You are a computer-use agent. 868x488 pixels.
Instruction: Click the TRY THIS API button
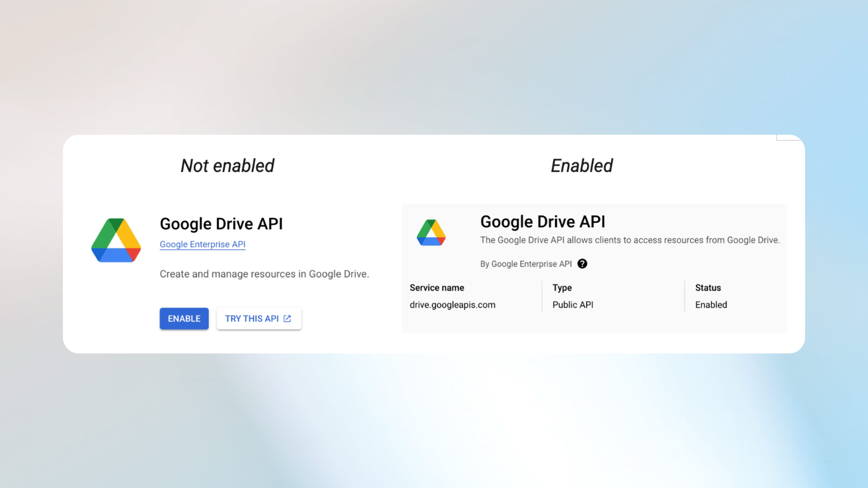tap(259, 318)
